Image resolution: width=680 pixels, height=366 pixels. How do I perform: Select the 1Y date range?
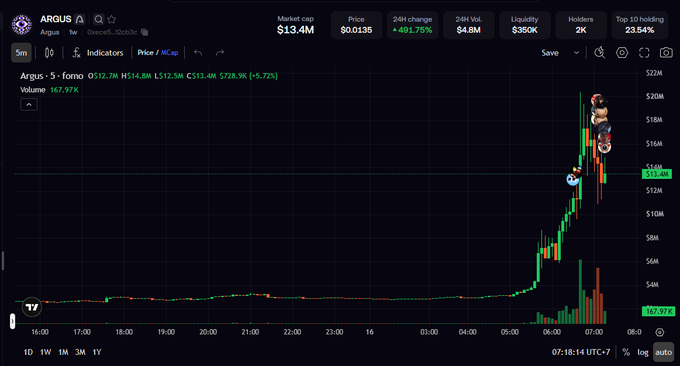point(97,352)
